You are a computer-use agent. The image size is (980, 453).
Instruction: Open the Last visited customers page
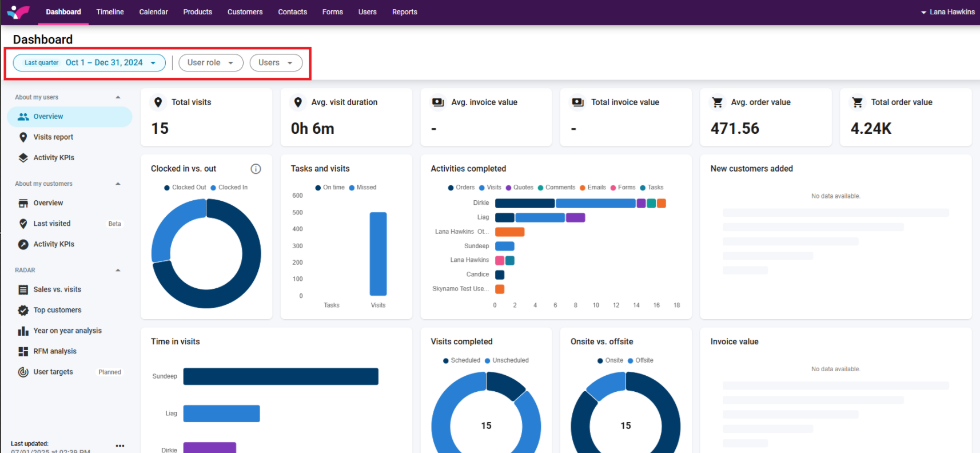[52, 224]
